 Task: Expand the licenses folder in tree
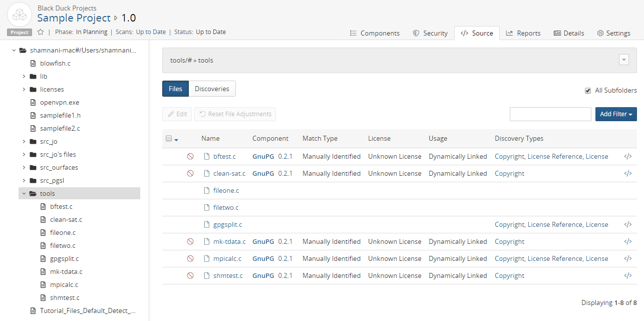pos(24,90)
